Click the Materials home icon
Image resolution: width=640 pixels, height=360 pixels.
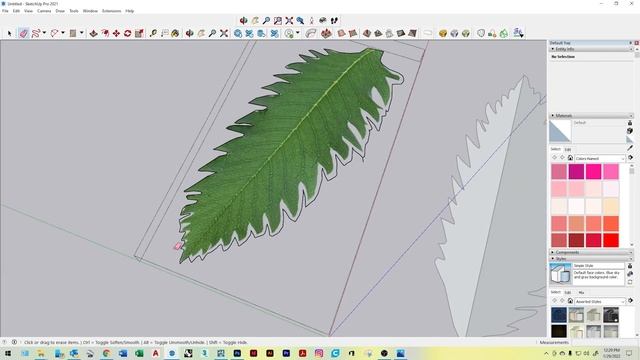coord(570,158)
